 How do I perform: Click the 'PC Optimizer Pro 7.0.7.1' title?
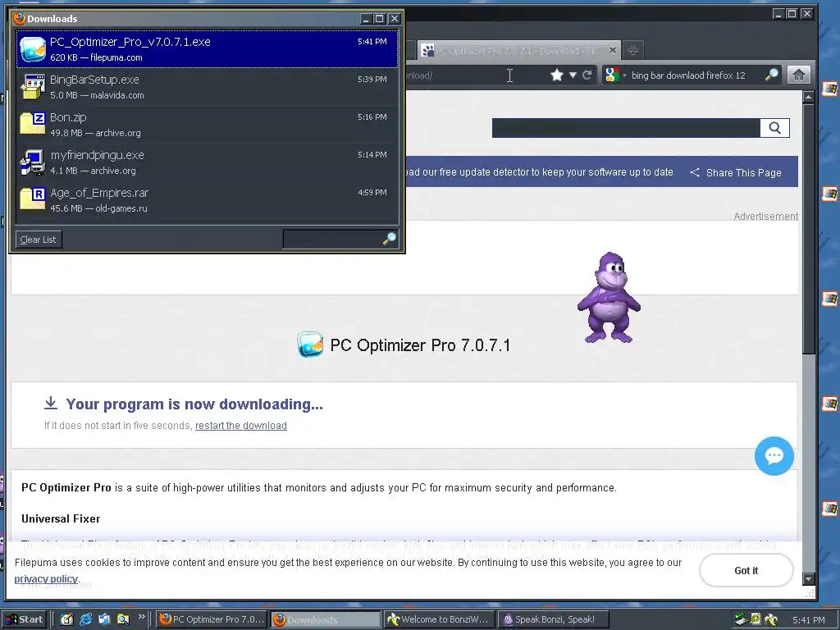(x=420, y=345)
